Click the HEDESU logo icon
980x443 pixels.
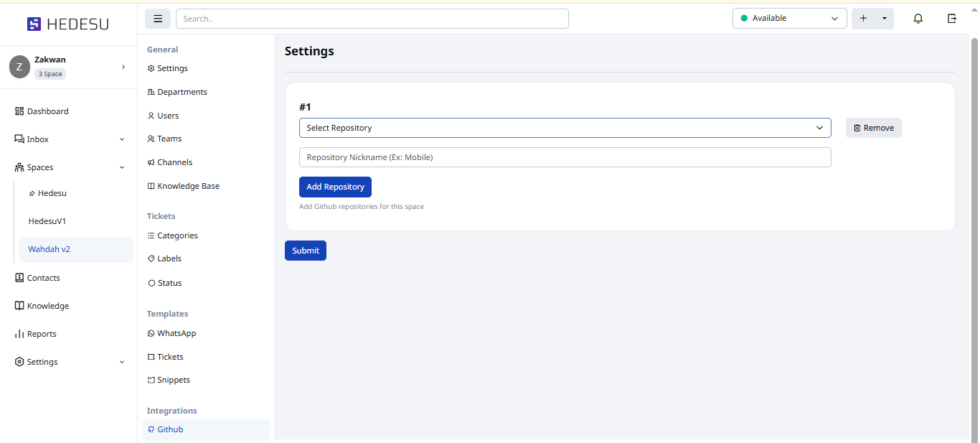click(34, 24)
